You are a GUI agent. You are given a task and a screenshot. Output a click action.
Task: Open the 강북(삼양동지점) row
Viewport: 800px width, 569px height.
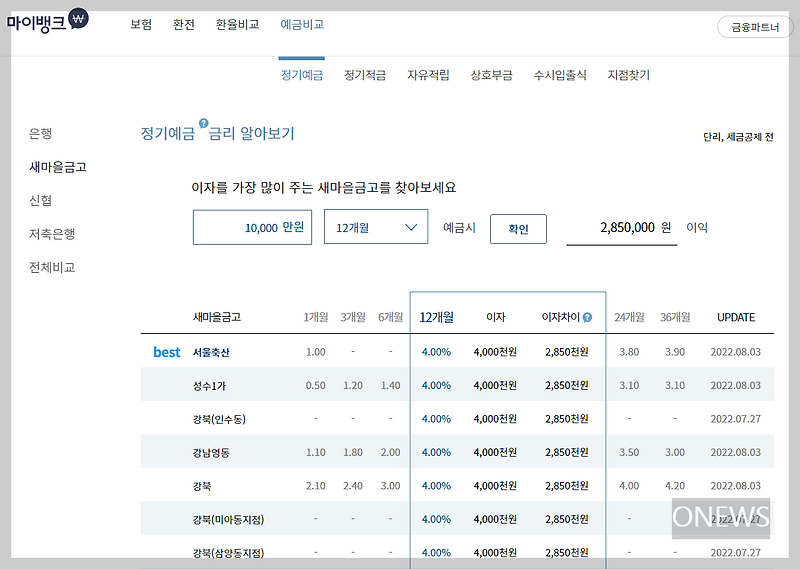[x=457, y=552]
